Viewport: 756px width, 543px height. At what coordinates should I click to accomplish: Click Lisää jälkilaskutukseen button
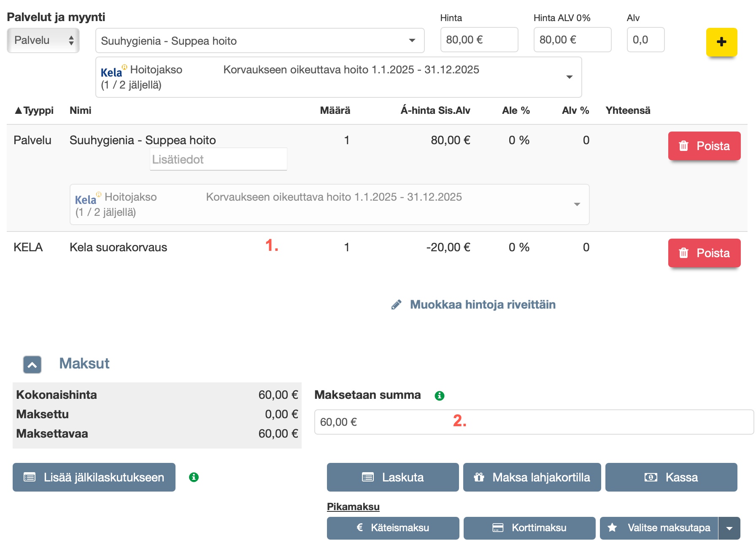click(x=94, y=477)
